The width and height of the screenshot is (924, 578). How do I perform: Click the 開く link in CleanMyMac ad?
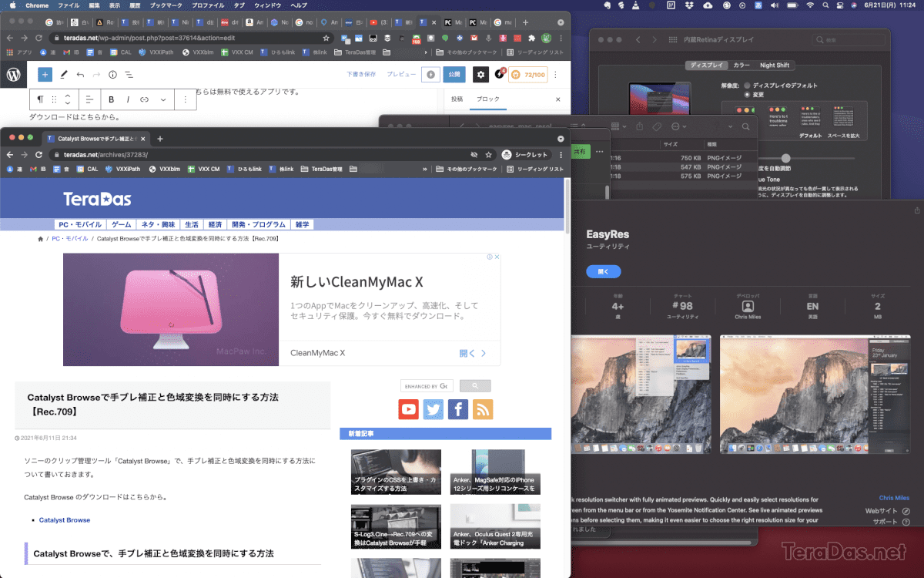pyautogui.click(x=473, y=353)
